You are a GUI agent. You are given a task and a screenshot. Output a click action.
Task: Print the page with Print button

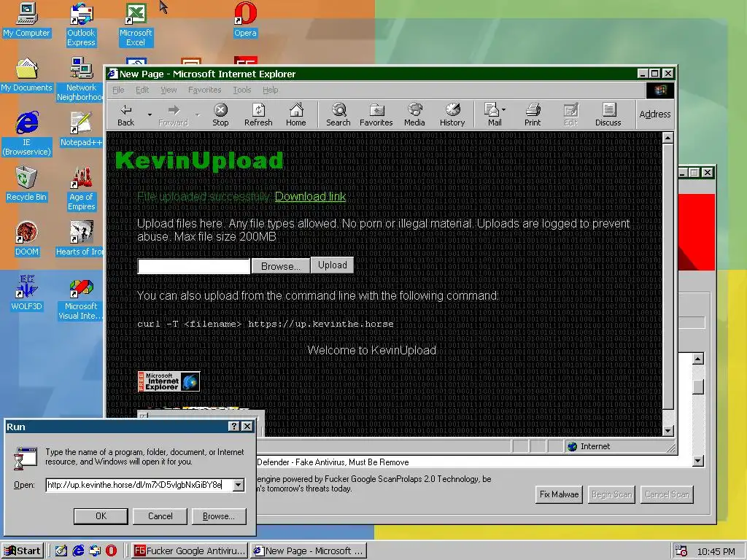[x=533, y=114]
